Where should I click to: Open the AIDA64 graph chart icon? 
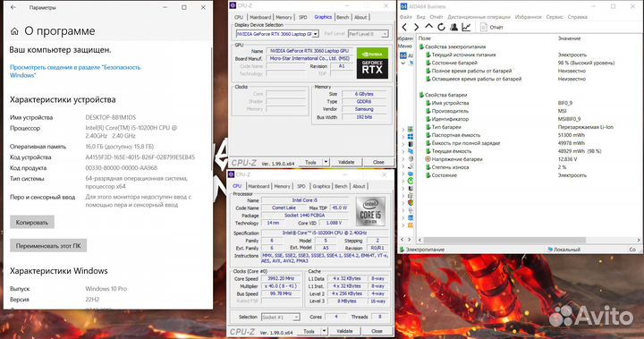pyautogui.click(x=466, y=27)
